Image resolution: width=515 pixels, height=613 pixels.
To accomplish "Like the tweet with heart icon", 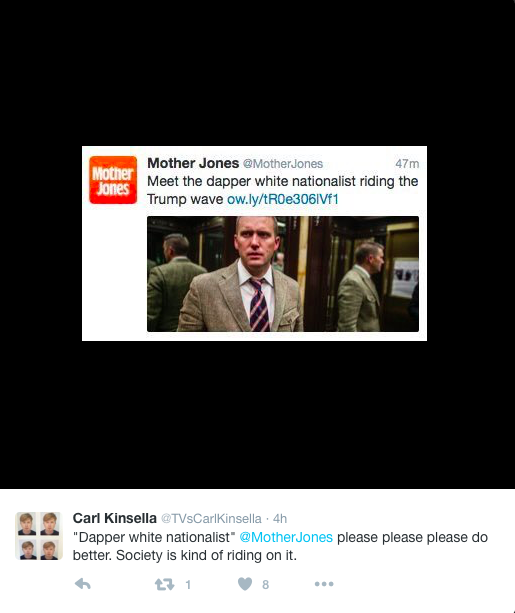I will (x=245, y=584).
